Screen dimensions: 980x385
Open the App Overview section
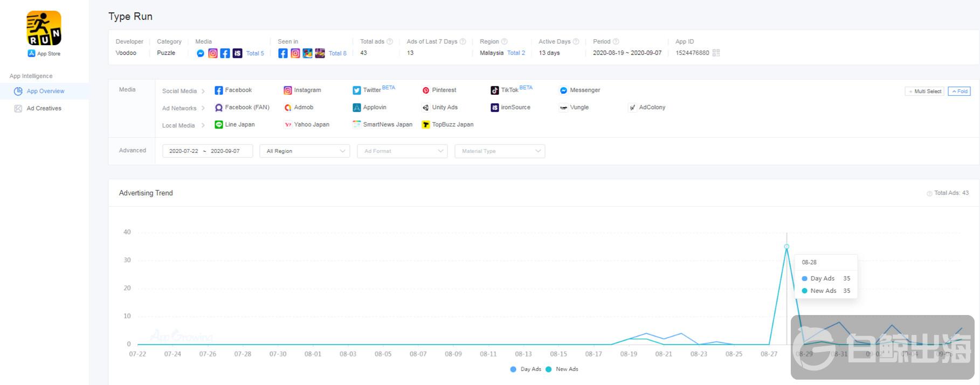coord(45,92)
